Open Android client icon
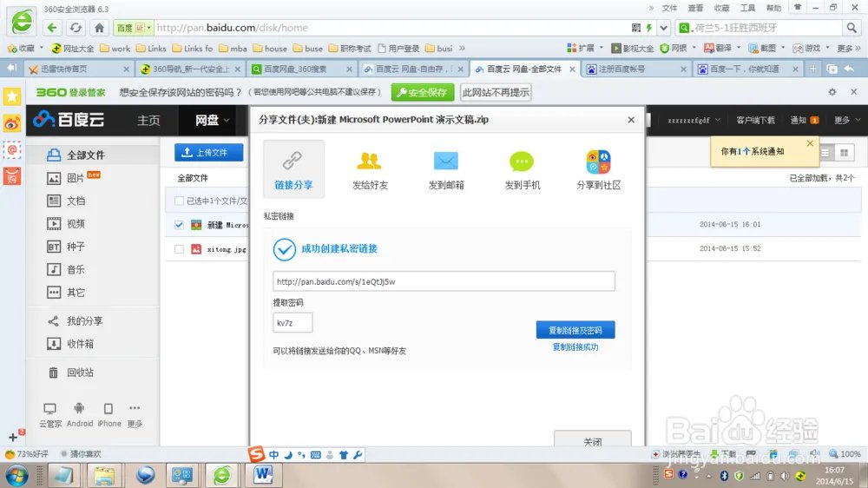This screenshot has width=868, height=488. (x=79, y=409)
